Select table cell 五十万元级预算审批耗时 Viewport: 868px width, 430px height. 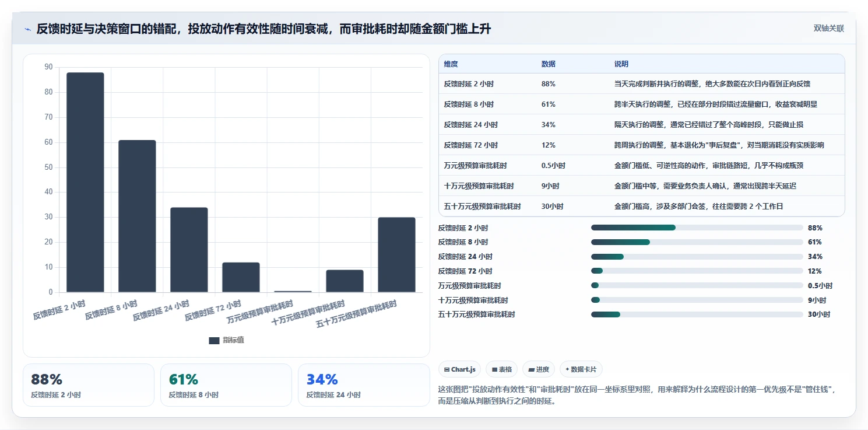pos(482,207)
